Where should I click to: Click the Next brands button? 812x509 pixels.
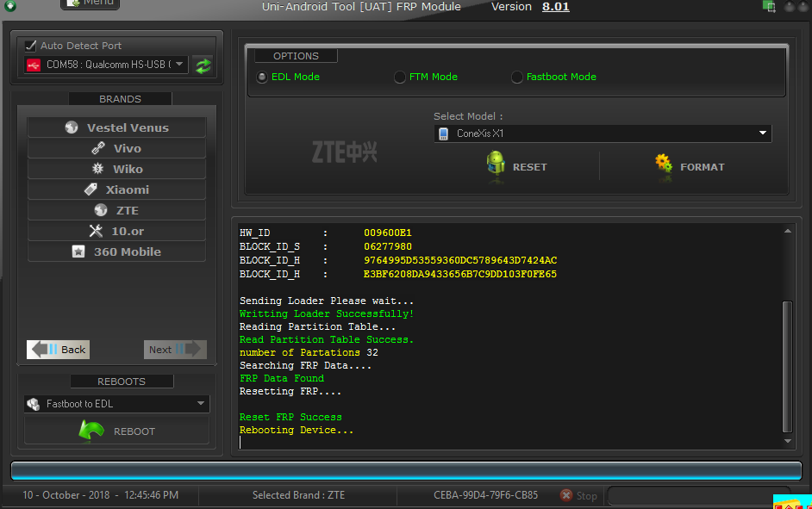tap(175, 350)
